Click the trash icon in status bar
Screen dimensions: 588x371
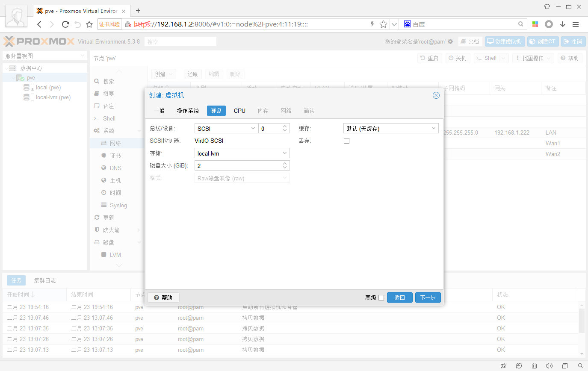(x=534, y=366)
